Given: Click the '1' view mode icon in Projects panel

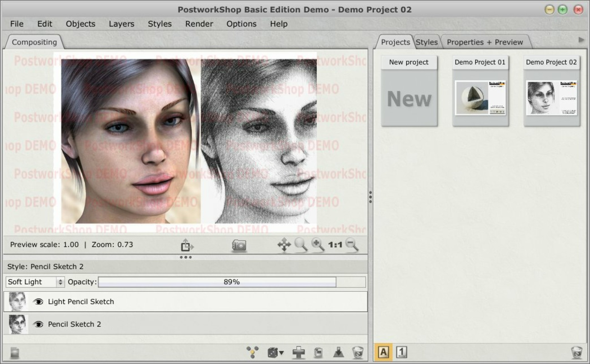Looking at the screenshot, I should (x=402, y=352).
